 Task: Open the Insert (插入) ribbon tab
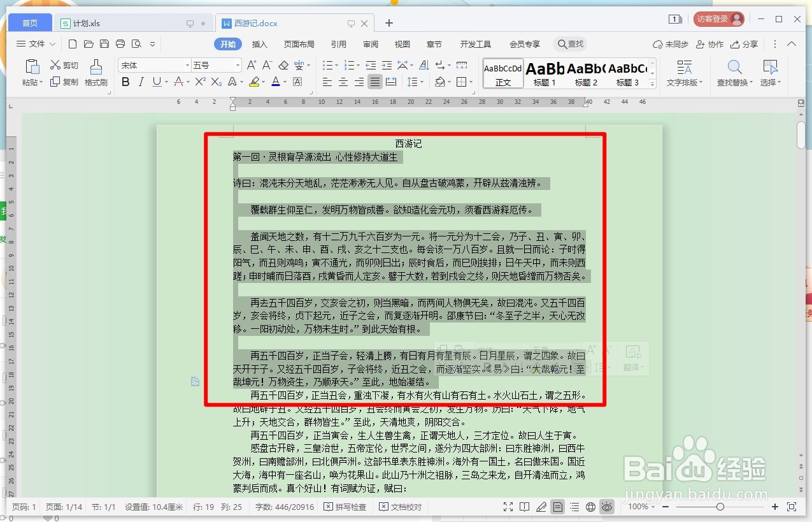260,44
